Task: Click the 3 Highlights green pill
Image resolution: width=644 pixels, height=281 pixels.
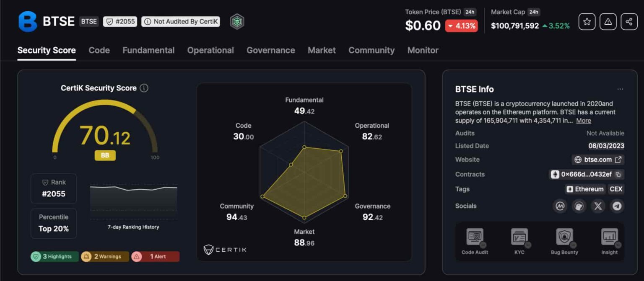Action: click(55, 256)
